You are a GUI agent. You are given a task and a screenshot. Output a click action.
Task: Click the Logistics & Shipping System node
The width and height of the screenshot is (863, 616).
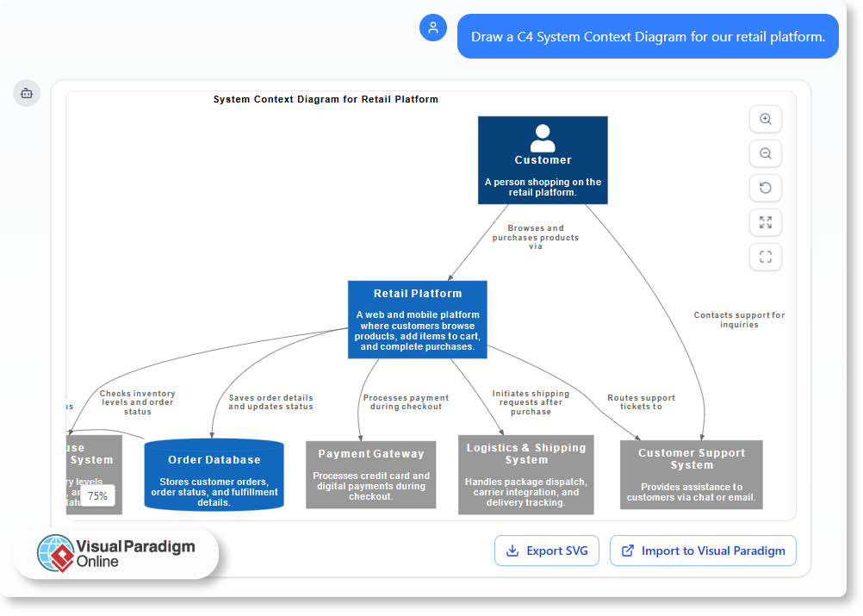[525, 474]
